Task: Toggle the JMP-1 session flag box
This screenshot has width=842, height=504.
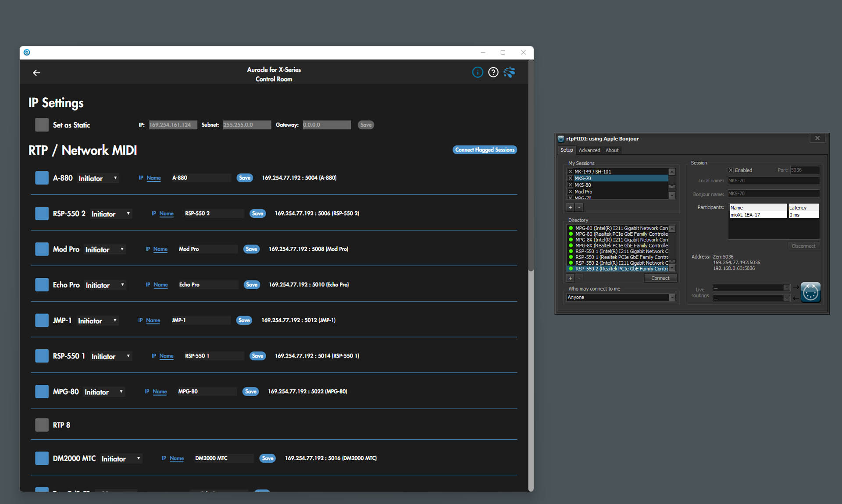Action: pos(42,320)
